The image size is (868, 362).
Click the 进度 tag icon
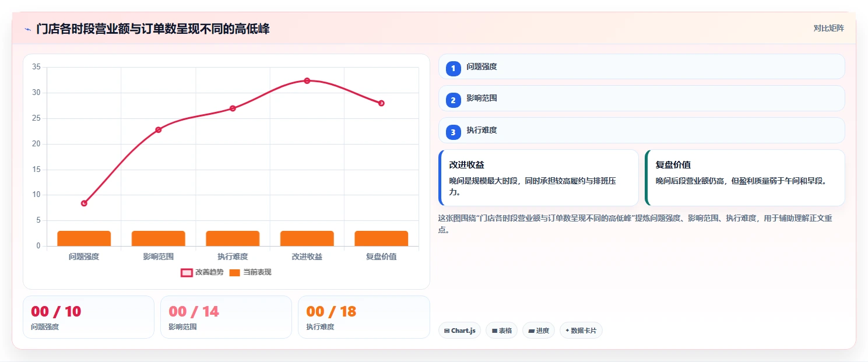click(x=531, y=331)
